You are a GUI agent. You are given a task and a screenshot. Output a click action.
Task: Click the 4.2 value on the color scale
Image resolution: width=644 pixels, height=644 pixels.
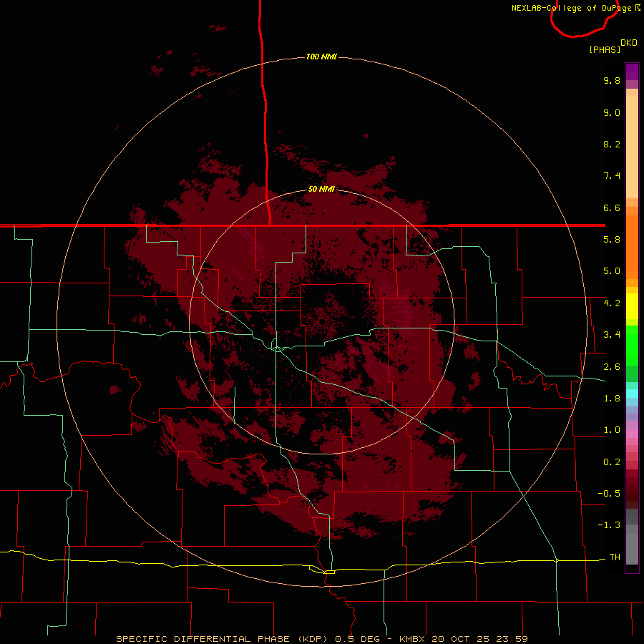pos(612,303)
